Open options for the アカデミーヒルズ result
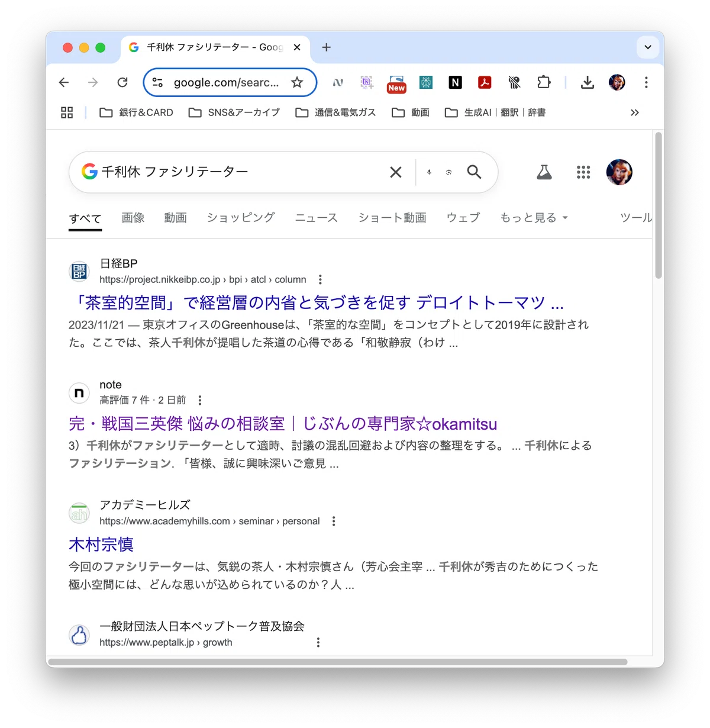710x728 pixels. tap(334, 521)
